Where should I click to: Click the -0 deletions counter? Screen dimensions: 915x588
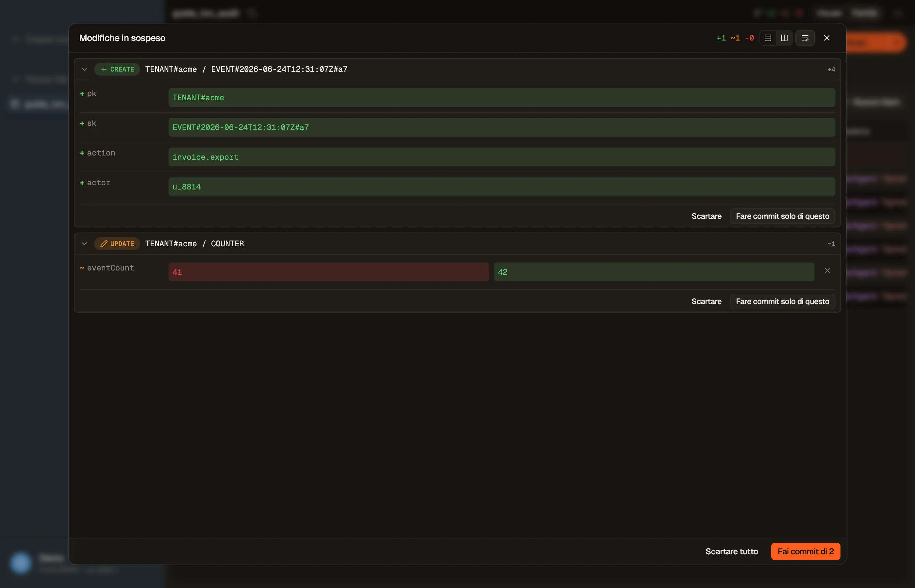(x=750, y=38)
